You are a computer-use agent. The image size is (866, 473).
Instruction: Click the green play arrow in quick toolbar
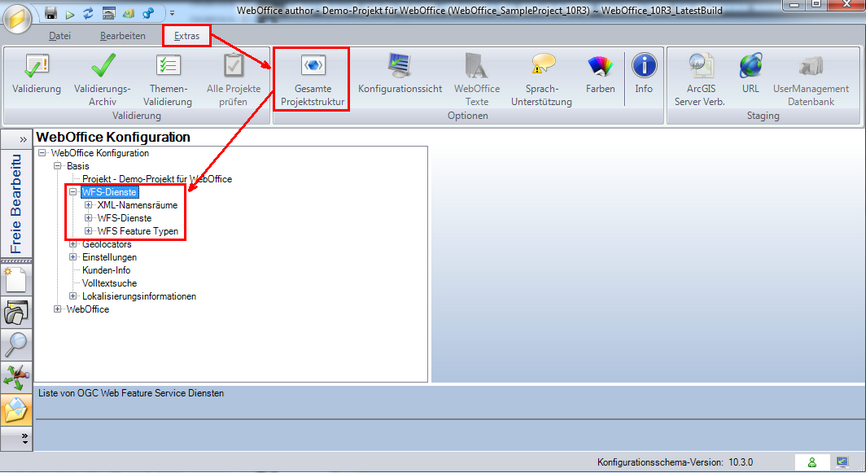pos(70,14)
